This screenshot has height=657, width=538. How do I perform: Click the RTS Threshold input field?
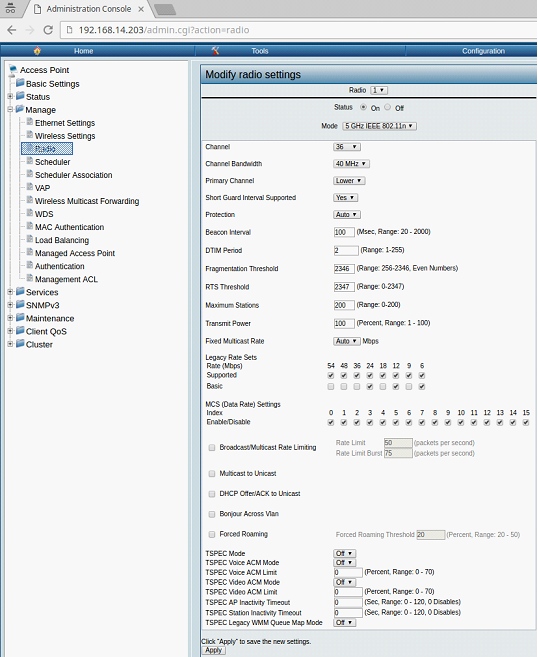344,287
